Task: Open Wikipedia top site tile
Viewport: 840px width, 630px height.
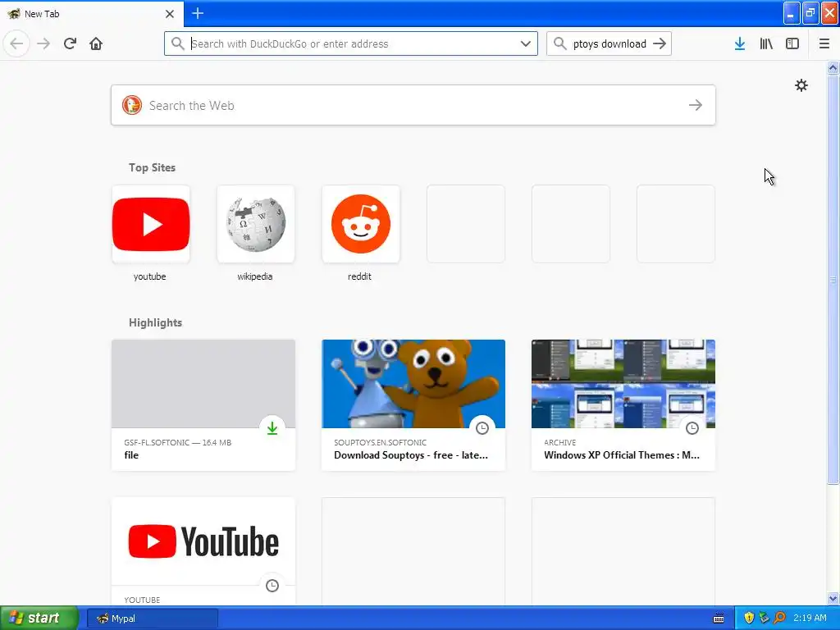Action: 256,224
